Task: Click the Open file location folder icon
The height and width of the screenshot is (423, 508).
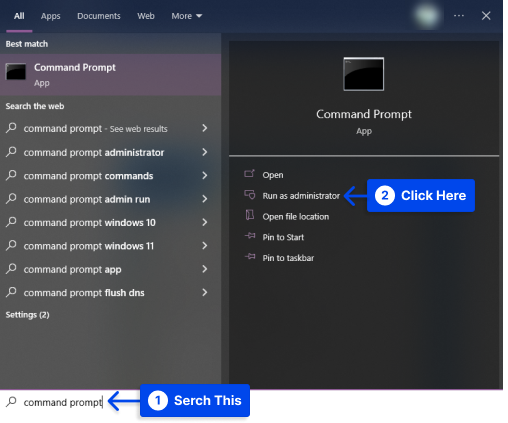Action: click(249, 215)
